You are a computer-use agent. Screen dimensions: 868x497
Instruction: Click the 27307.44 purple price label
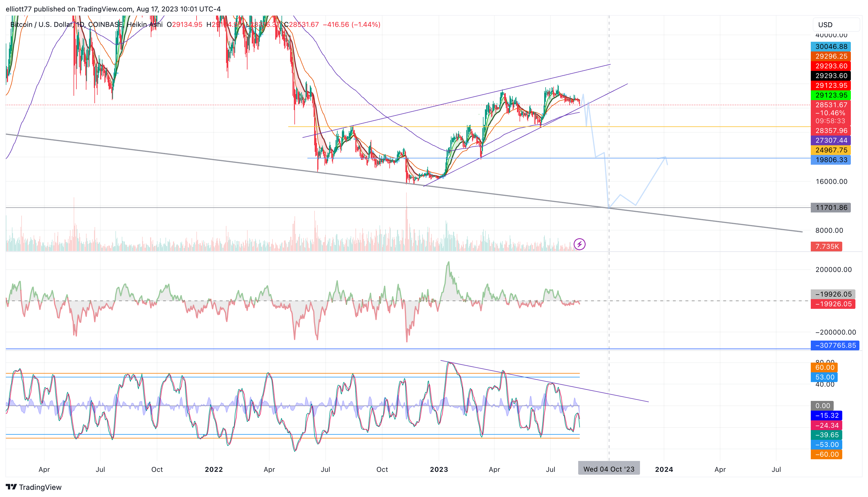coord(831,140)
